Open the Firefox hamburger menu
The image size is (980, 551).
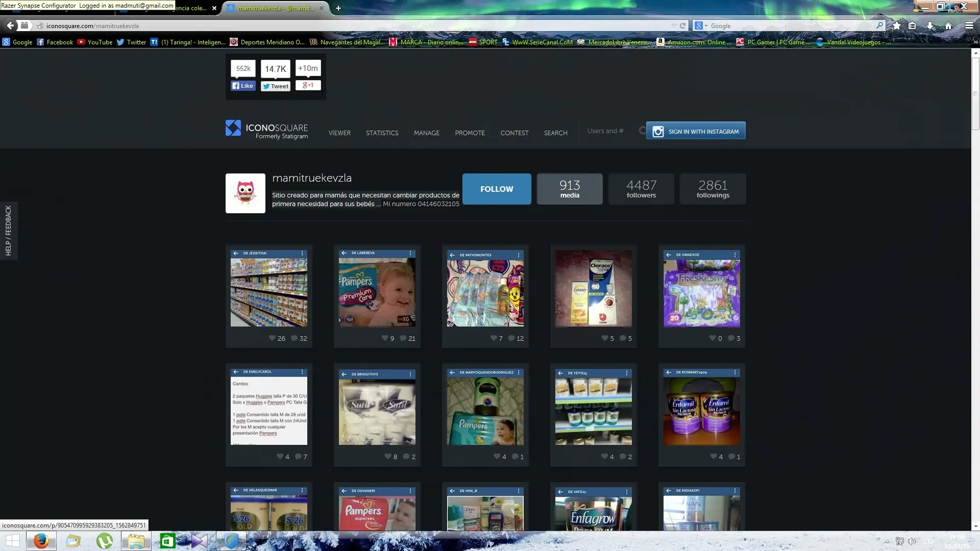(969, 26)
